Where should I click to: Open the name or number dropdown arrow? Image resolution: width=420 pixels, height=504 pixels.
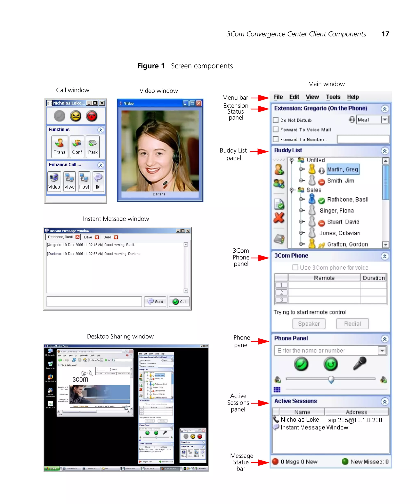tap(382, 350)
